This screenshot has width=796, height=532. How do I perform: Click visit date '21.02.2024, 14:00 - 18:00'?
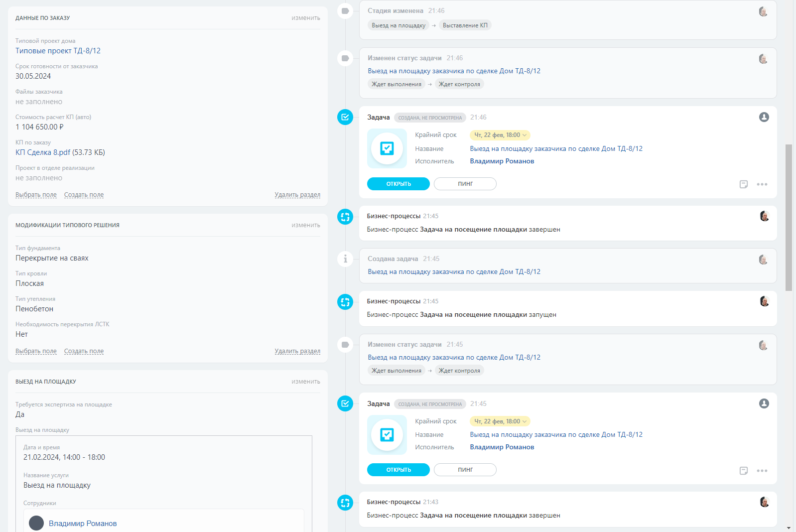[x=64, y=457]
